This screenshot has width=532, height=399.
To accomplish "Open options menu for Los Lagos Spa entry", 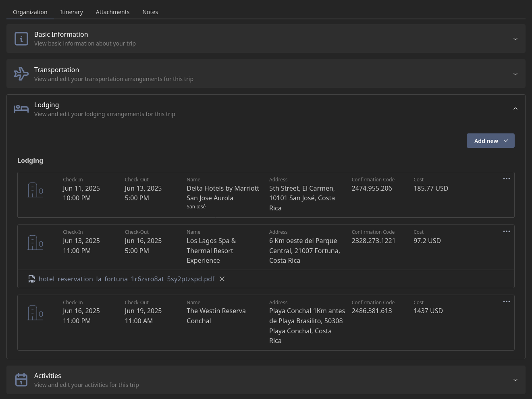I will pyautogui.click(x=507, y=231).
